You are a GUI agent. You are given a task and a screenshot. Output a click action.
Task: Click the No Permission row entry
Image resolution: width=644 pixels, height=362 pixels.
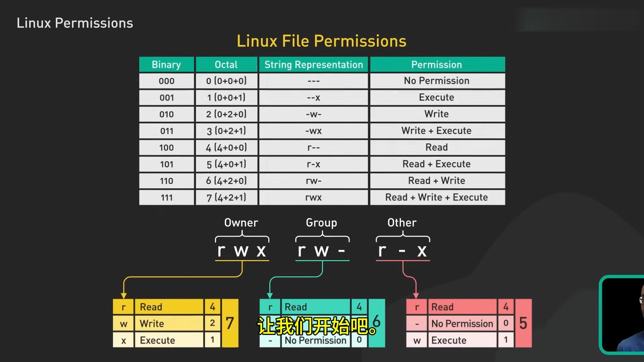(322, 80)
